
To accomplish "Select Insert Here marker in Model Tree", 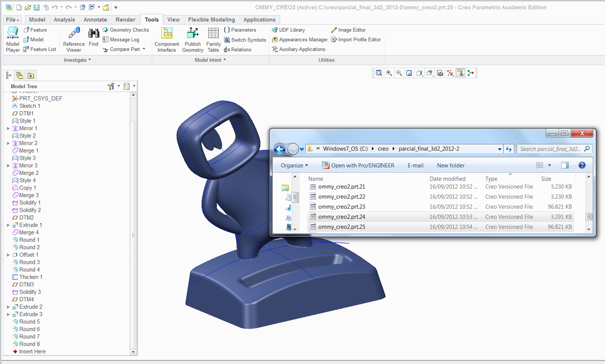I will (29, 351).
